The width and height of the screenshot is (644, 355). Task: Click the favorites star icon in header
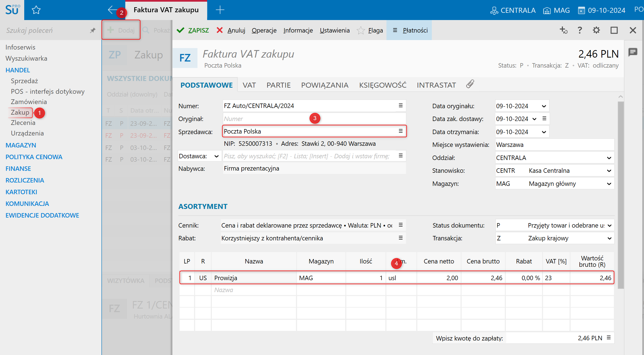pyautogui.click(x=36, y=10)
